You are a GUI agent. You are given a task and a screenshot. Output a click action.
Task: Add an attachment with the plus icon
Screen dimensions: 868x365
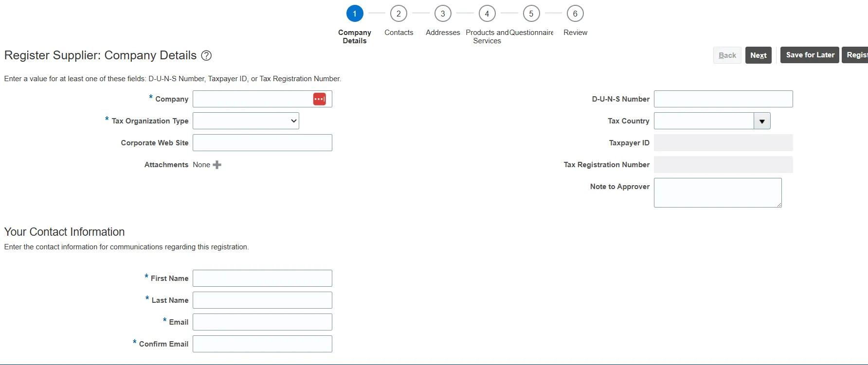click(217, 165)
